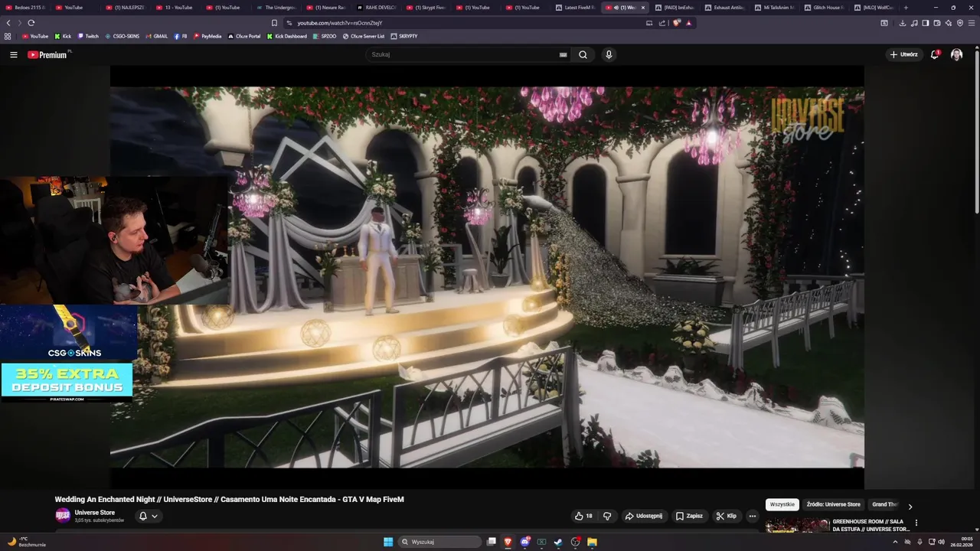
Task: Start voice search with microphone icon
Action: tap(609, 54)
